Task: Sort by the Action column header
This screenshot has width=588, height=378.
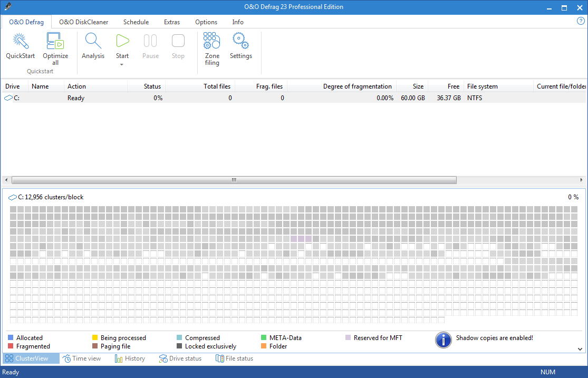Action: click(x=96, y=86)
